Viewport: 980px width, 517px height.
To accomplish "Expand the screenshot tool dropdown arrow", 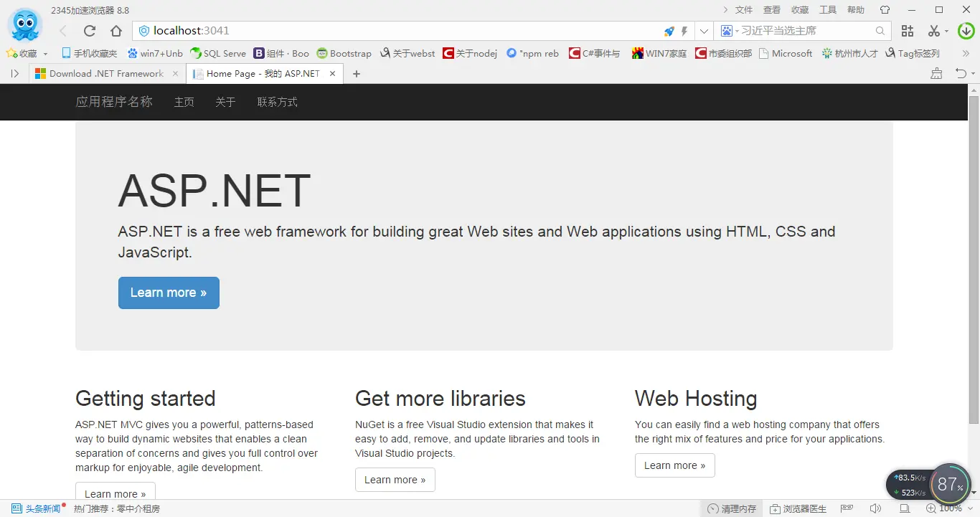I will coord(946,32).
